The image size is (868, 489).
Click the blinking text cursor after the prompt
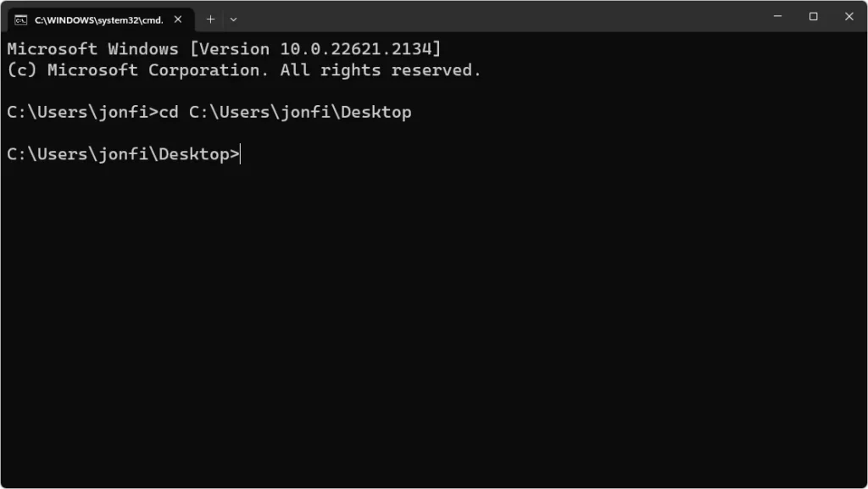click(242, 154)
